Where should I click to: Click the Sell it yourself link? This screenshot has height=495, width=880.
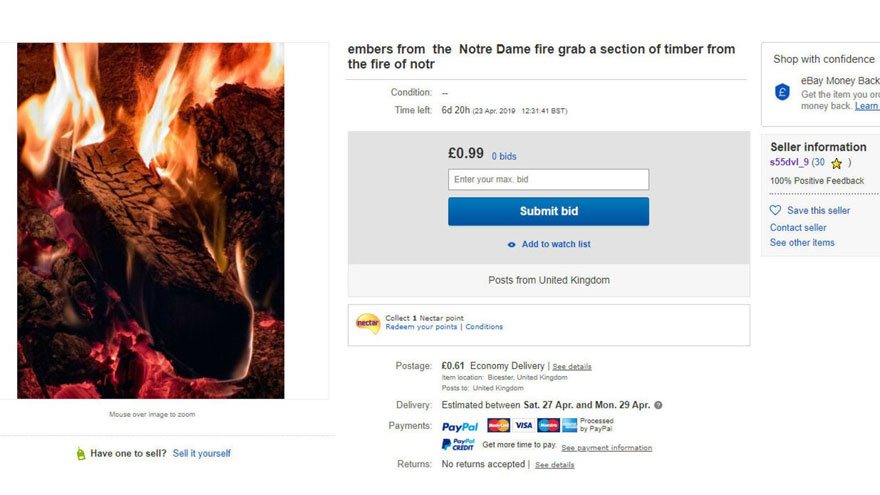tap(202, 454)
